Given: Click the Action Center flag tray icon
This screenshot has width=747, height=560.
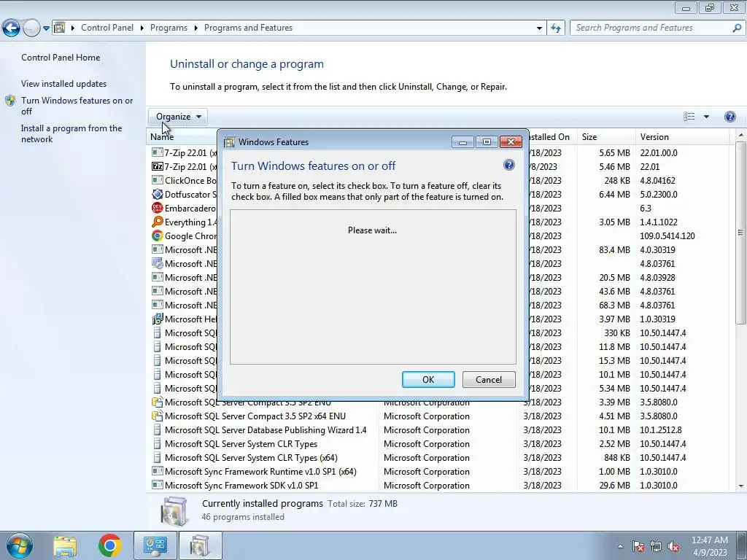Looking at the screenshot, I should click(638, 547).
